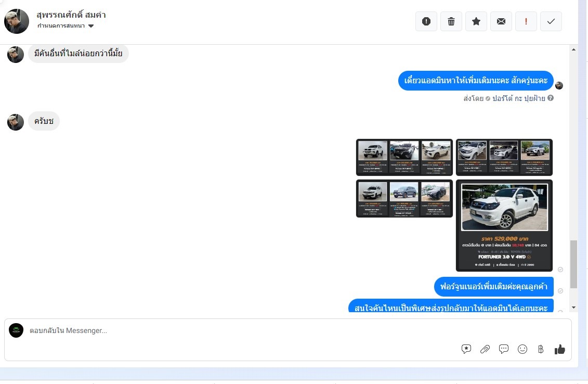Viewport: 588px width, 384px height.
Task: Flag conversation with red exclamation icon
Action: pyautogui.click(x=526, y=21)
